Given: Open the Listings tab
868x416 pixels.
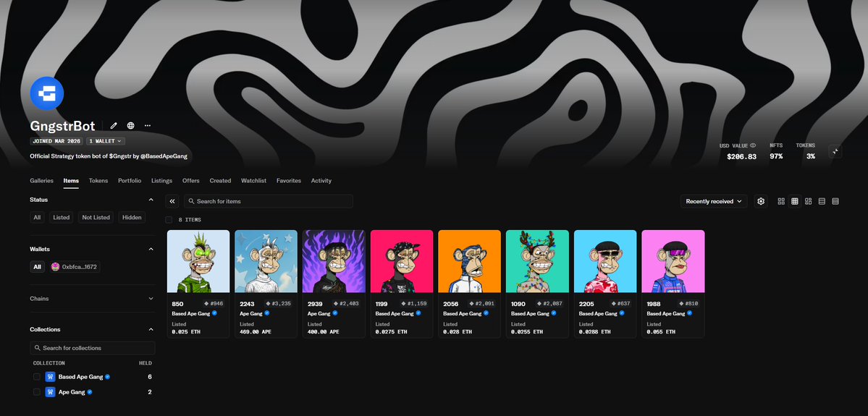Looking at the screenshot, I should pos(161,181).
